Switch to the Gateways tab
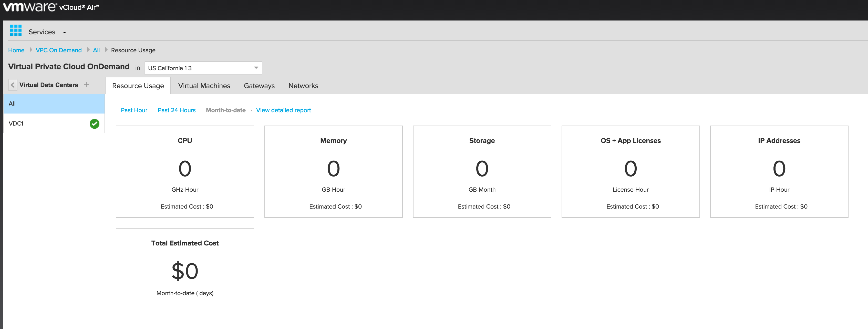 [x=259, y=86]
